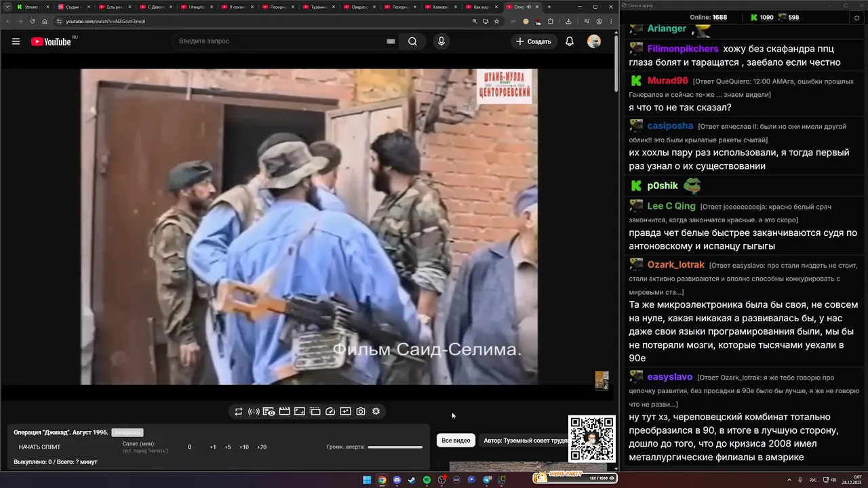Open the gear settings in video toolbar
The width and height of the screenshot is (868, 488).
pos(376,411)
